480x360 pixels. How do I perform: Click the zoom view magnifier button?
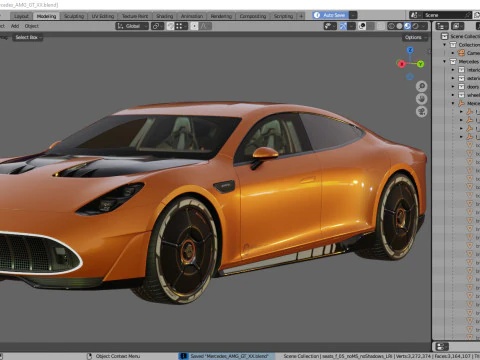422,86
